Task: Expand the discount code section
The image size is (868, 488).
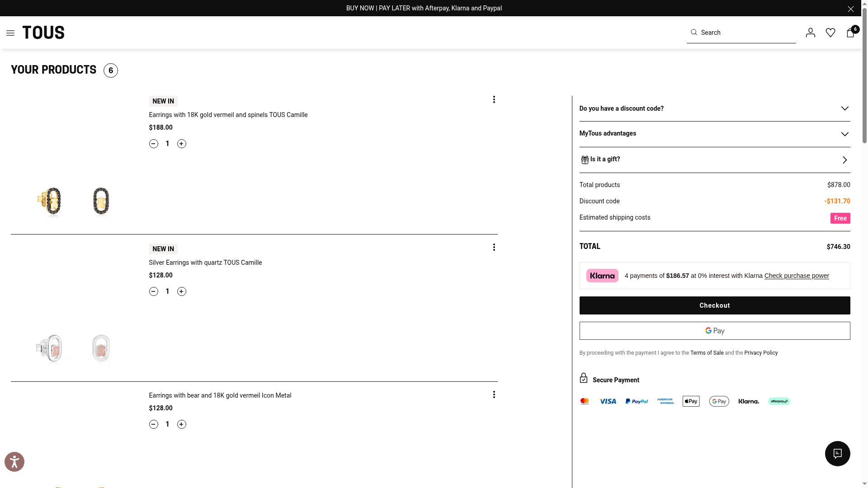Action: tap(714, 108)
